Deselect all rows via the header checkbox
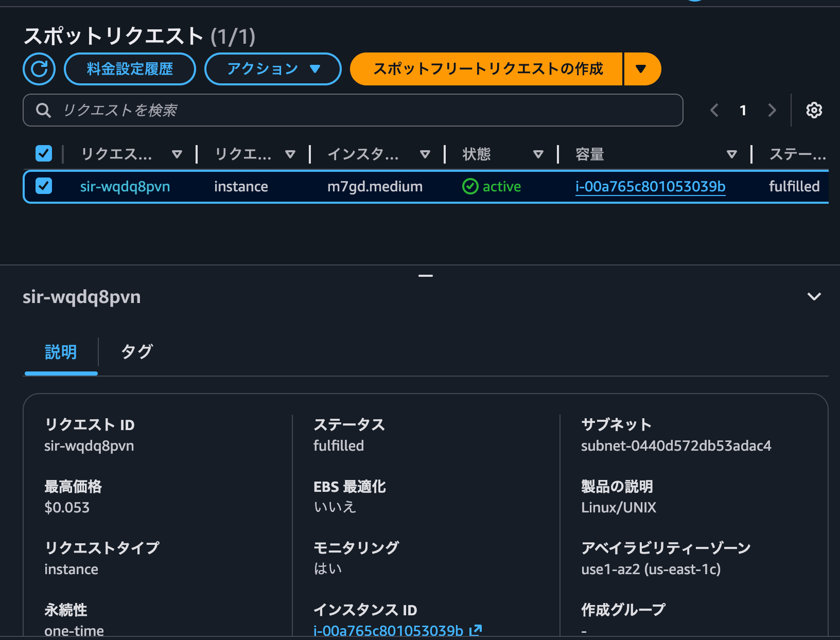840x640 pixels. 44,153
